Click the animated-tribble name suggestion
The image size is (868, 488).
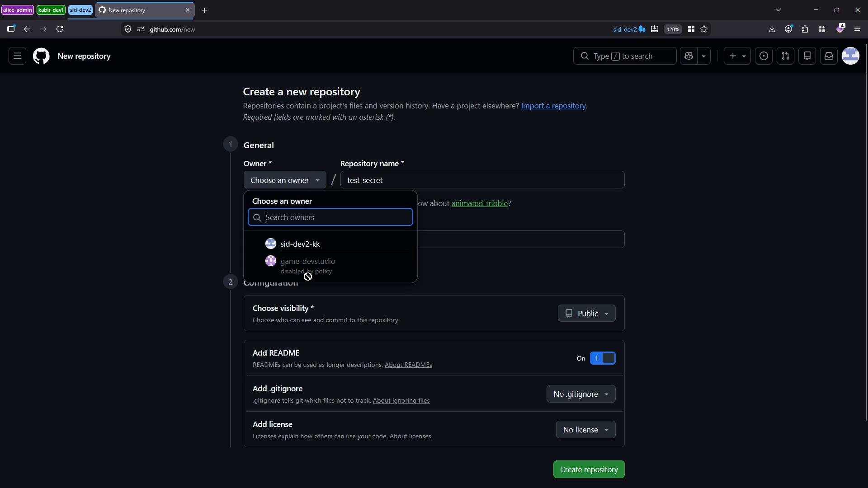479,203
